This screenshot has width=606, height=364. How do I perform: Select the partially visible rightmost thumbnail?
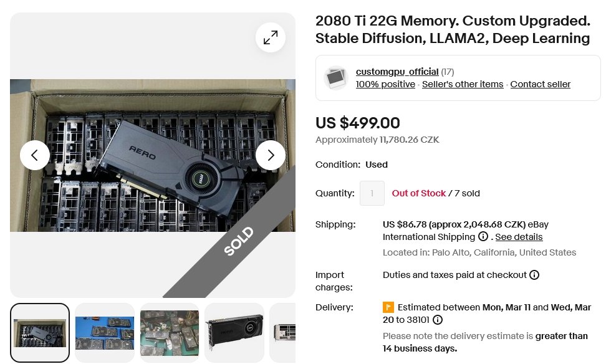[x=287, y=333]
